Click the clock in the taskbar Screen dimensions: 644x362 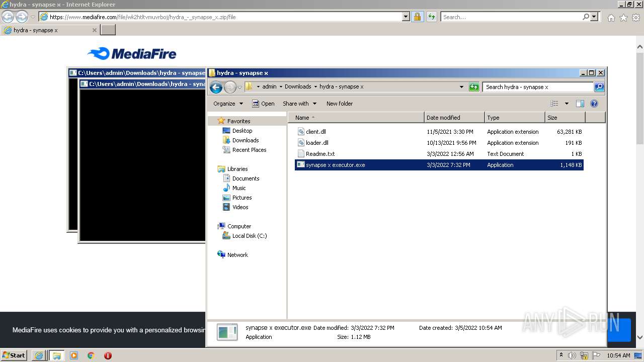pyautogui.click(x=618, y=355)
